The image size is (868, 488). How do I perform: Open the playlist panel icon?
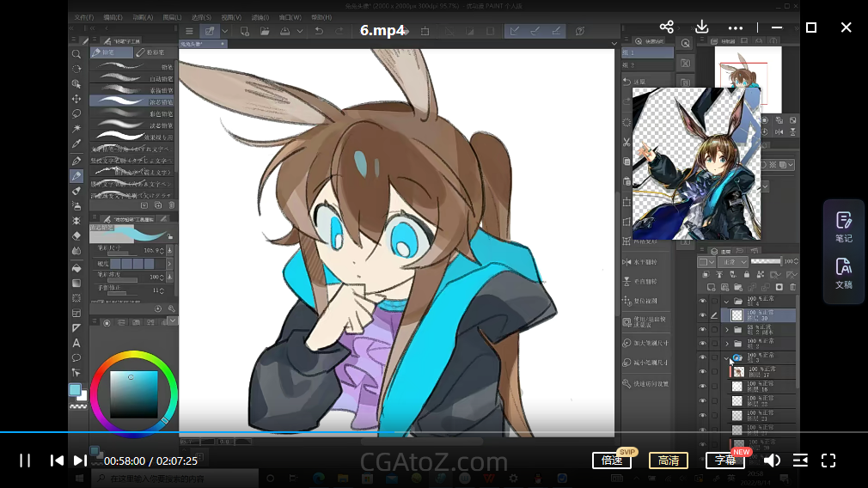coord(800,461)
